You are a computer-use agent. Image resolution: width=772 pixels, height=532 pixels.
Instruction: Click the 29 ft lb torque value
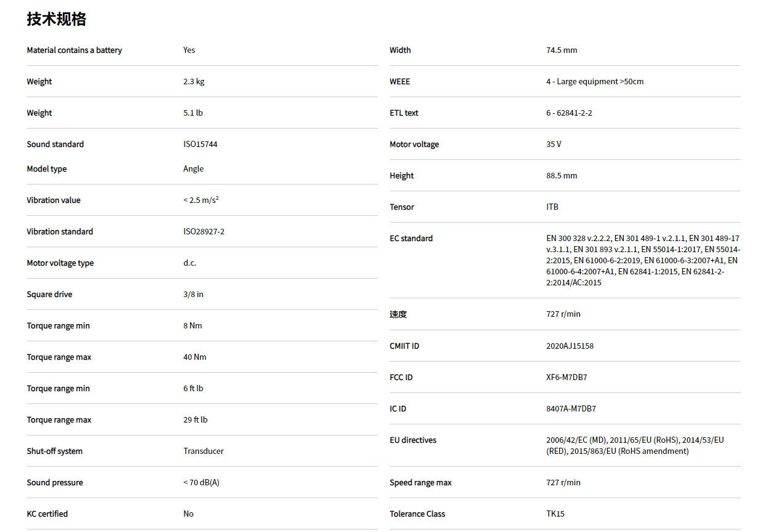tap(195, 420)
